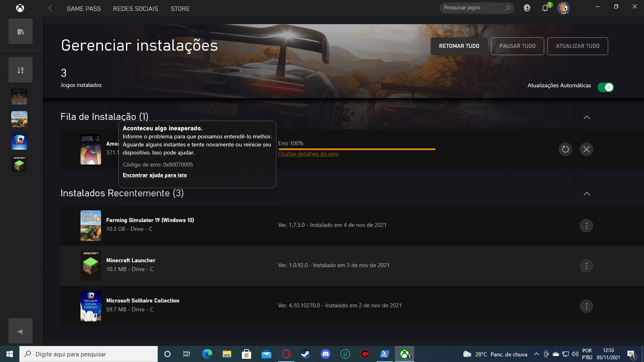Screen dimensions: 644x362
Task: Open Discord from taskbar
Action: (326, 354)
